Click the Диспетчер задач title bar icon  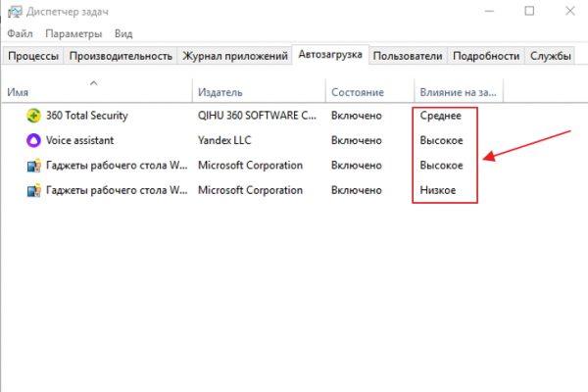[x=15, y=12]
